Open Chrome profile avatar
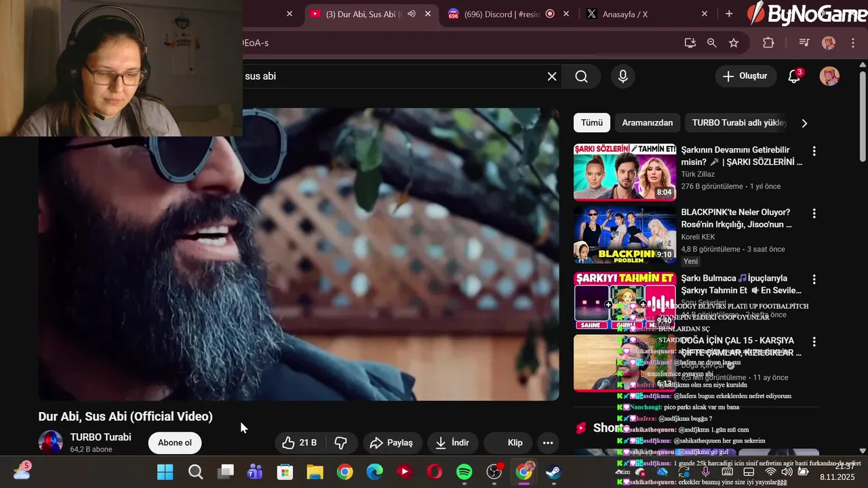 tap(829, 43)
